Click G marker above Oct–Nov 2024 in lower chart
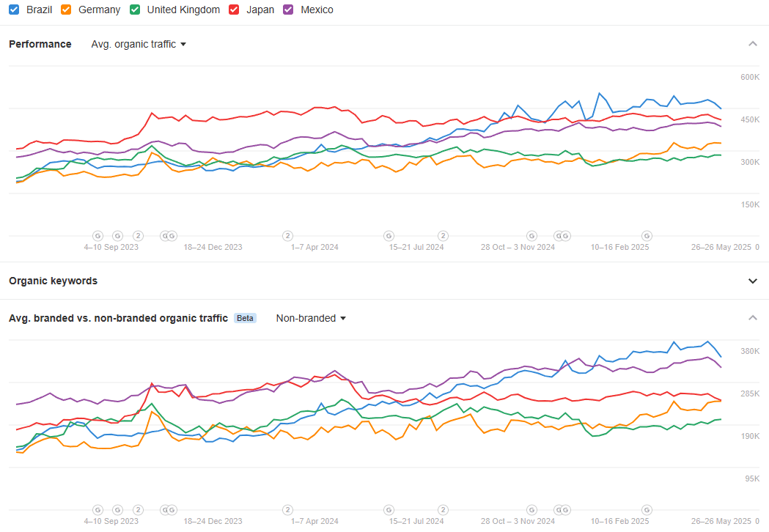This screenshot has width=769, height=532. [531, 510]
